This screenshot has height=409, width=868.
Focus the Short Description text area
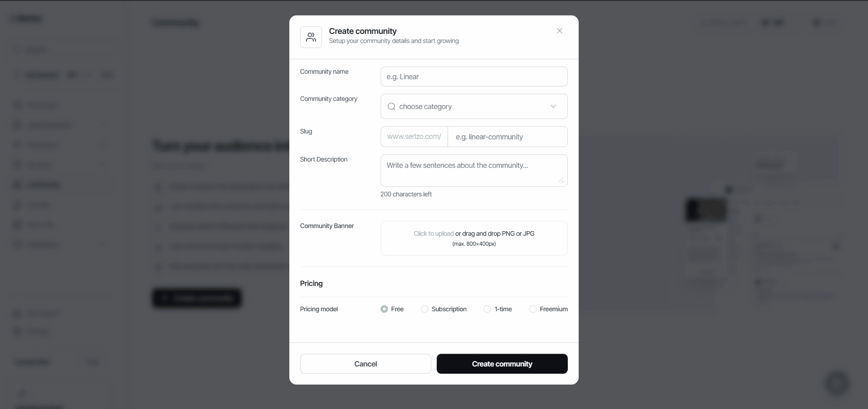(x=474, y=171)
